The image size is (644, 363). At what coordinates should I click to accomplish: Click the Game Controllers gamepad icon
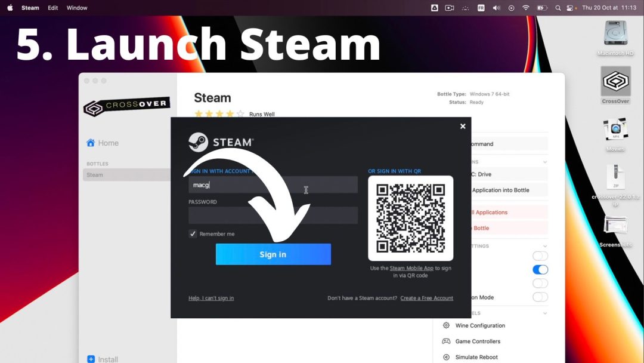446,342
